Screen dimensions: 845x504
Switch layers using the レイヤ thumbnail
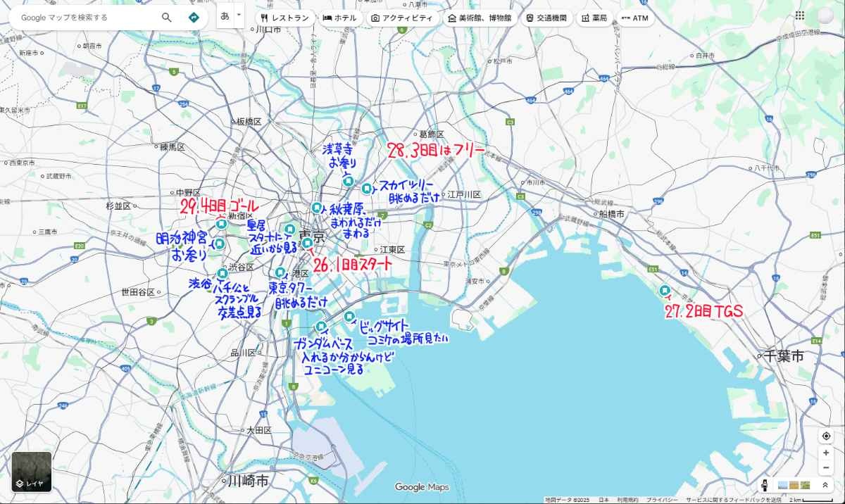(x=32, y=472)
